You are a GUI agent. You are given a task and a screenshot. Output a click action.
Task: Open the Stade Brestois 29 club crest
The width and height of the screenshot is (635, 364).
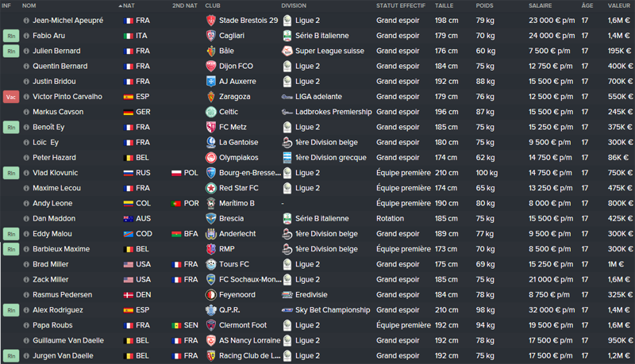point(210,21)
